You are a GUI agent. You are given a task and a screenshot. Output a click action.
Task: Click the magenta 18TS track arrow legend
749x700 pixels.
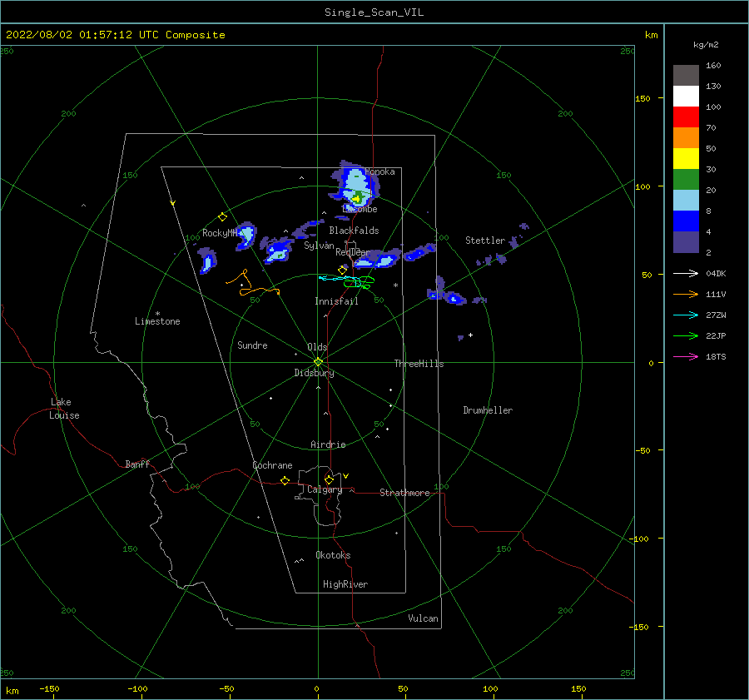(x=686, y=356)
